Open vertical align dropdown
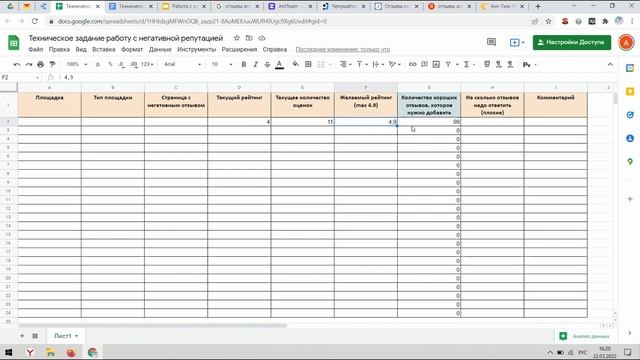Image resolution: width=640 pixels, height=360 pixels. click(362, 64)
